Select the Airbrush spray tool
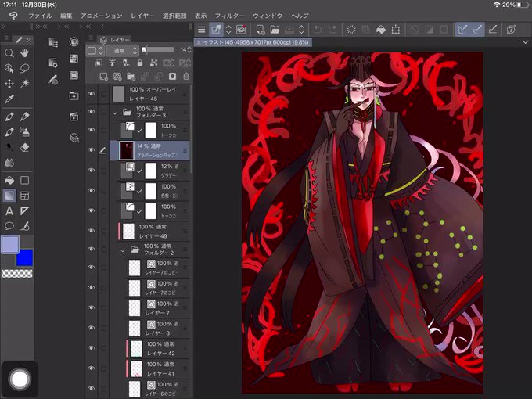This screenshot has height=399, width=532. pos(24,132)
